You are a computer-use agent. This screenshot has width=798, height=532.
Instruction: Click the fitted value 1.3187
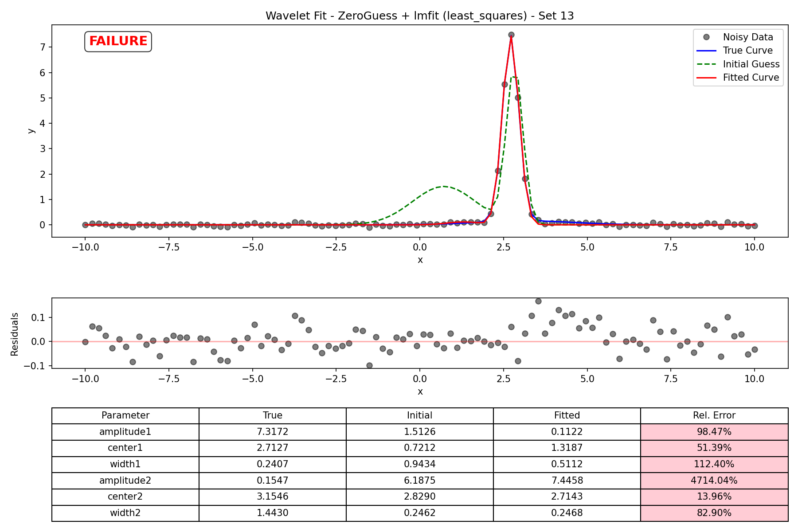click(567, 448)
